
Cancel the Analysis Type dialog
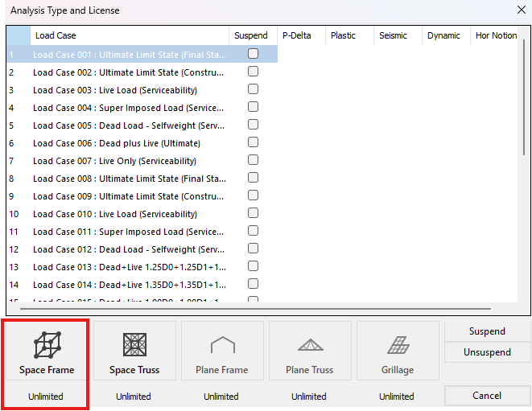(x=487, y=396)
